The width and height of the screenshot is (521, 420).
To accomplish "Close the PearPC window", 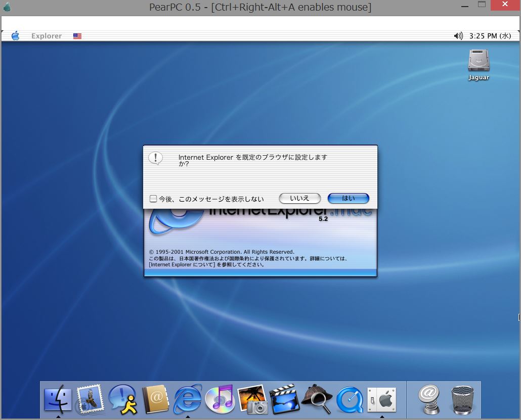I will coord(505,5).
